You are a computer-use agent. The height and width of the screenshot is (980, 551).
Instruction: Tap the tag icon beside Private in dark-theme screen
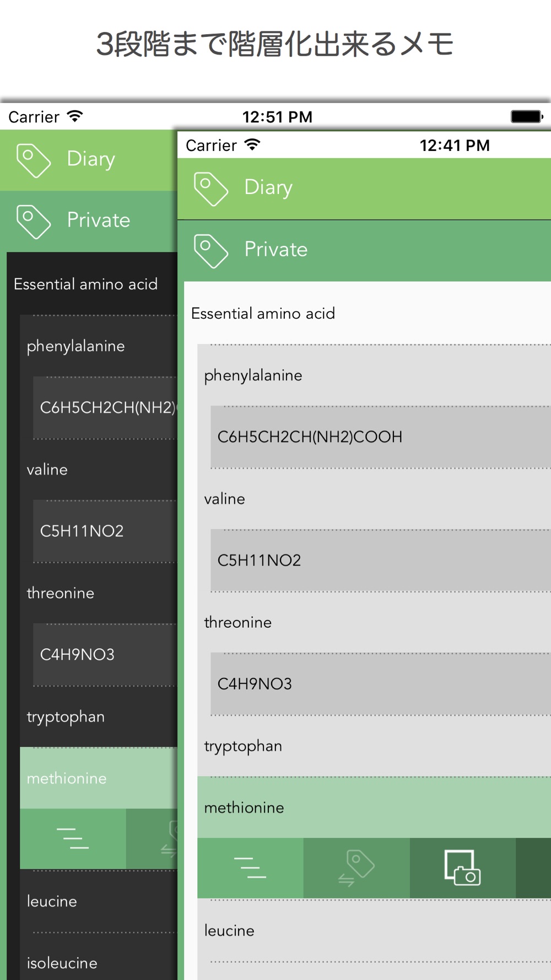tap(33, 222)
